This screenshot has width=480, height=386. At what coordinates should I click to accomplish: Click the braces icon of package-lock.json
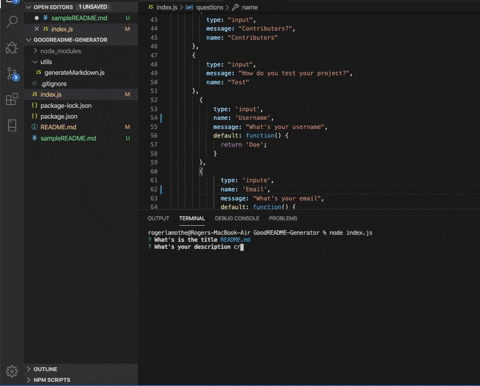tap(34, 105)
